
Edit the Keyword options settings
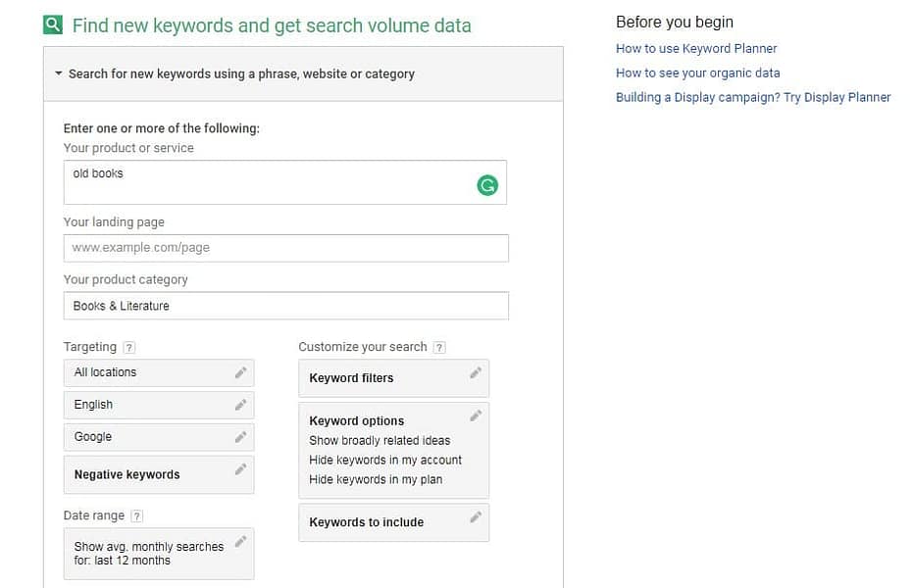[x=475, y=416]
